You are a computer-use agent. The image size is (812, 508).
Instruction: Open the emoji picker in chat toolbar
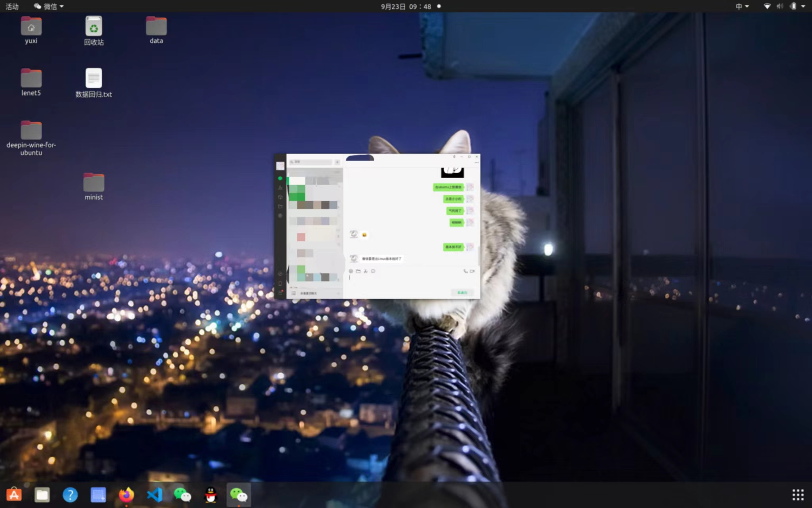[x=351, y=271]
